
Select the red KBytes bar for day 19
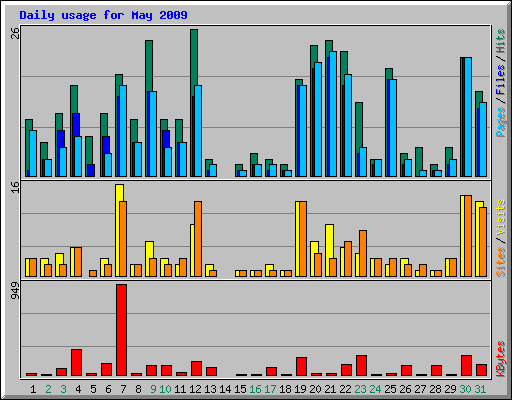[x=301, y=367]
